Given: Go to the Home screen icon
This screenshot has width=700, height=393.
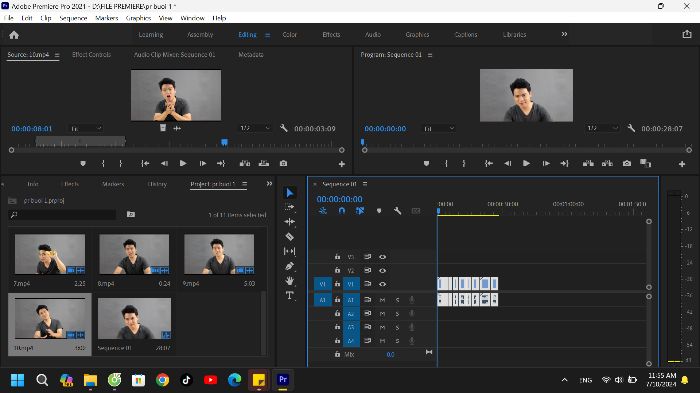Looking at the screenshot, I should (14, 35).
